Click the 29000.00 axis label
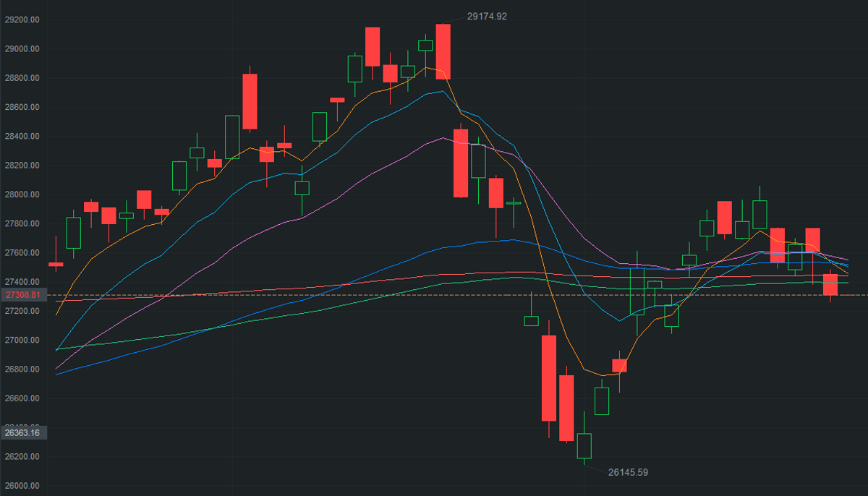The image size is (868, 496). tap(24, 49)
